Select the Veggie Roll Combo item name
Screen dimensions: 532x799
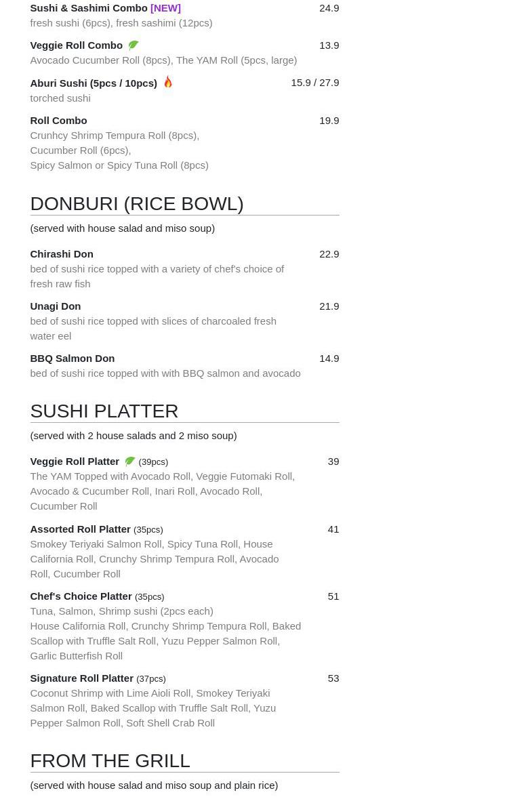(77, 45)
